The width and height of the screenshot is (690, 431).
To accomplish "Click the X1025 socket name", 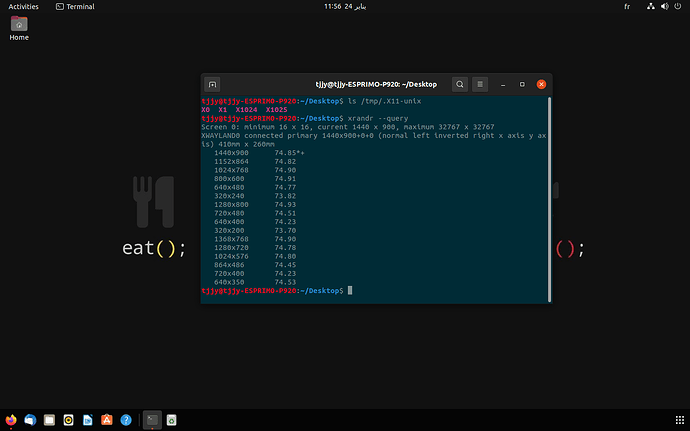I will (276, 110).
